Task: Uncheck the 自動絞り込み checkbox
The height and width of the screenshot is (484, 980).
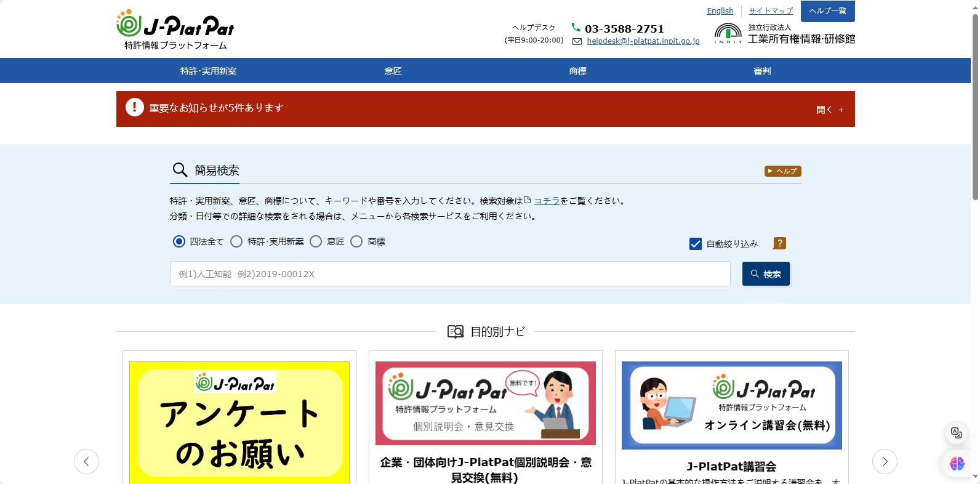Action: [696, 244]
